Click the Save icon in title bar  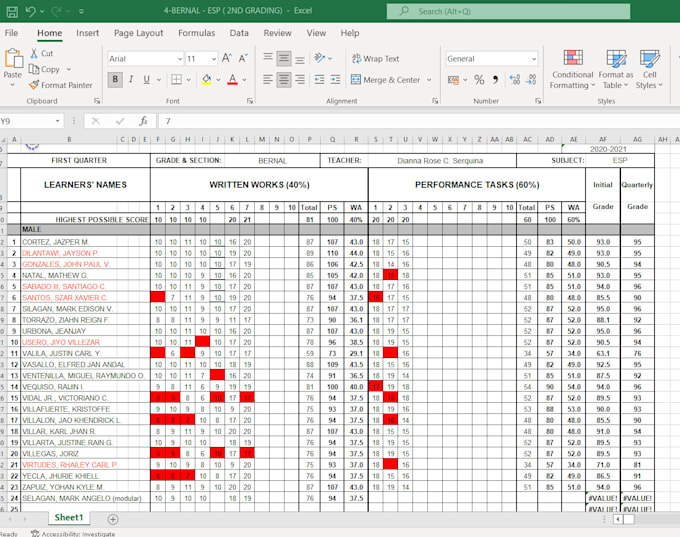coord(11,11)
